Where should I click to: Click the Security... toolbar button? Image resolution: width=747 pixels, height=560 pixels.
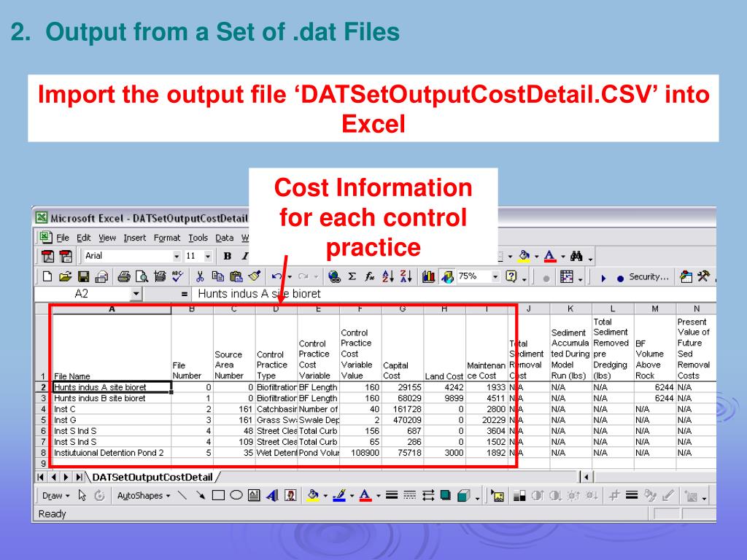pyautogui.click(x=649, y=276)
